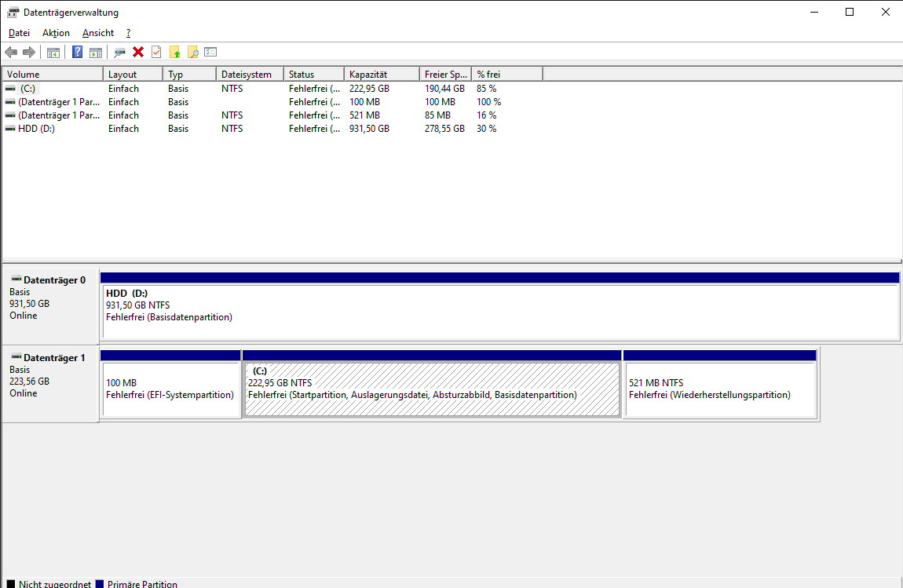Click the 85 MB free space cell
Image resolution: width=903 pixels, height=588 pixels.
pyautogui.click(x=437, y=115)
